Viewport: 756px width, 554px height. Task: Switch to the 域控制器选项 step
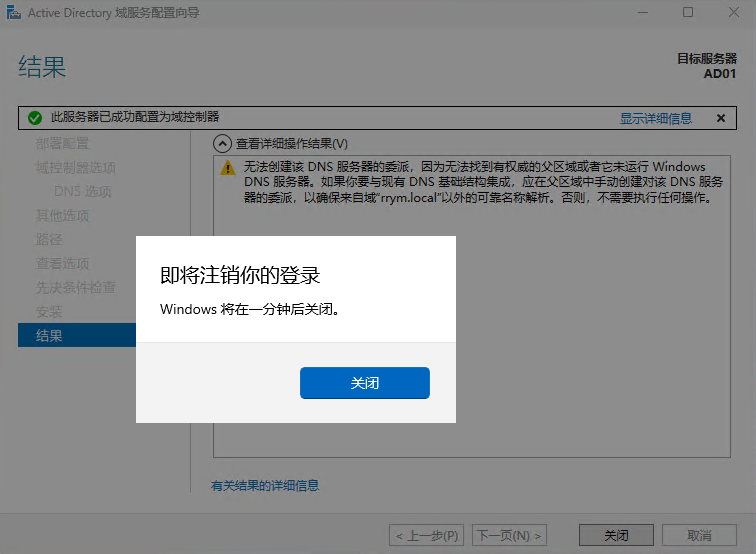pos(76,168)
